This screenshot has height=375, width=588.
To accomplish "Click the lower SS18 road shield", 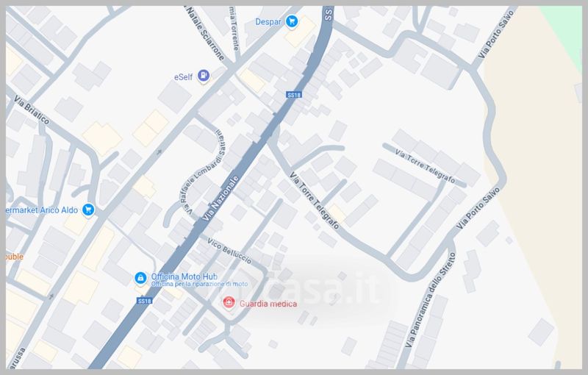I will coord(144,301).
